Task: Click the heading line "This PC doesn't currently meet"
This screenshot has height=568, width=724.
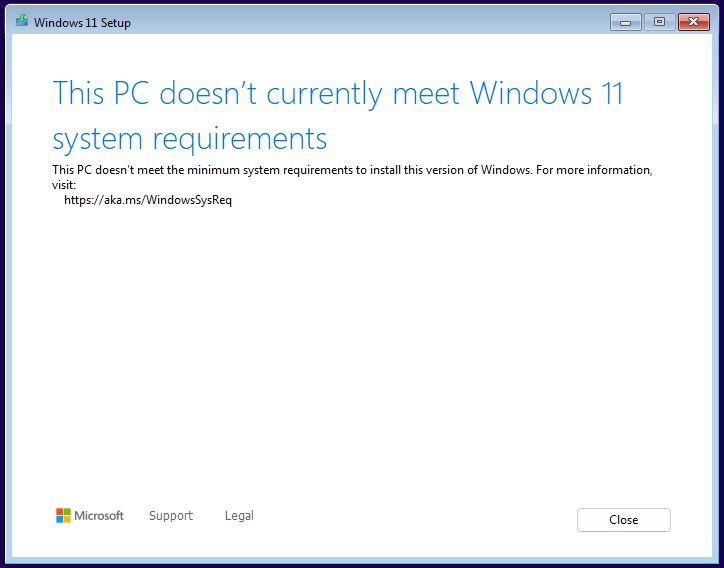Action: [258, 94]
